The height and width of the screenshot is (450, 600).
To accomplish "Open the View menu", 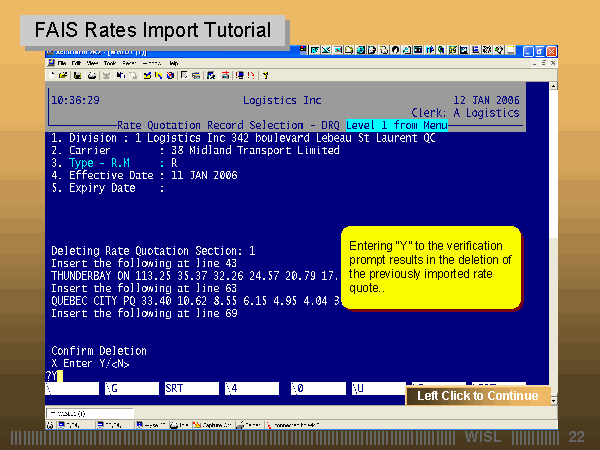I will pos(94,62).
